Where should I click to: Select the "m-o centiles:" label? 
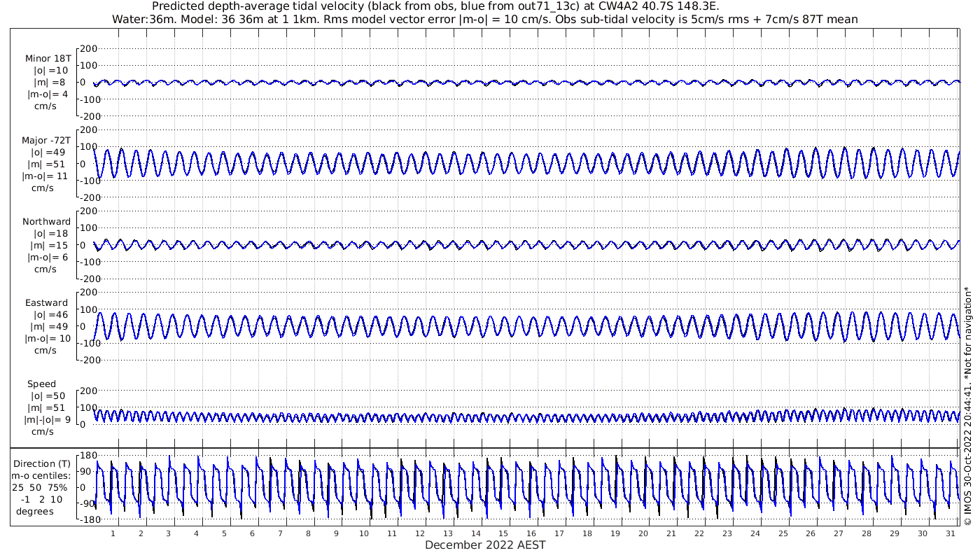click(41, 476)
